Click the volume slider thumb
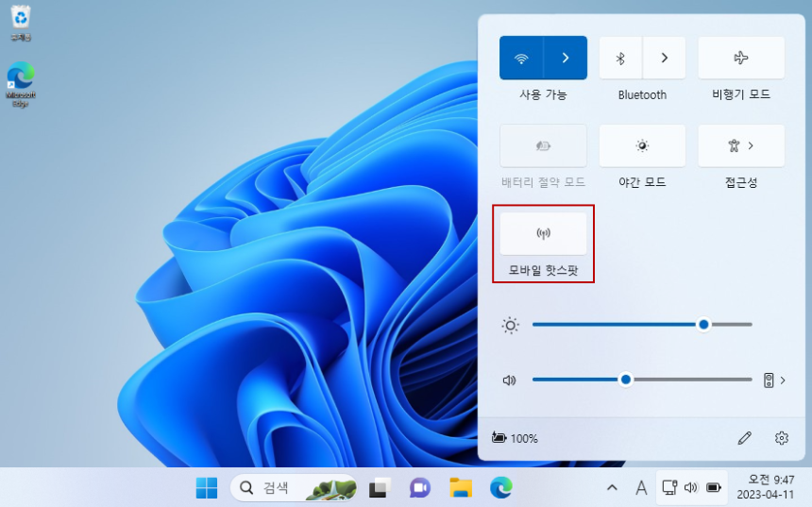This screenshot has width=812, height=507. click(626, 380)
